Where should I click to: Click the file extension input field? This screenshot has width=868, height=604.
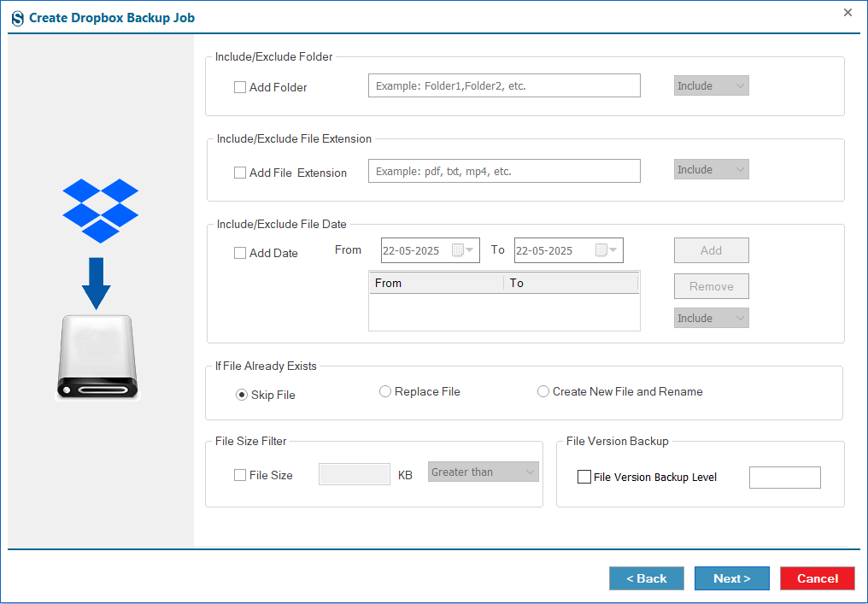click(504, 171)
